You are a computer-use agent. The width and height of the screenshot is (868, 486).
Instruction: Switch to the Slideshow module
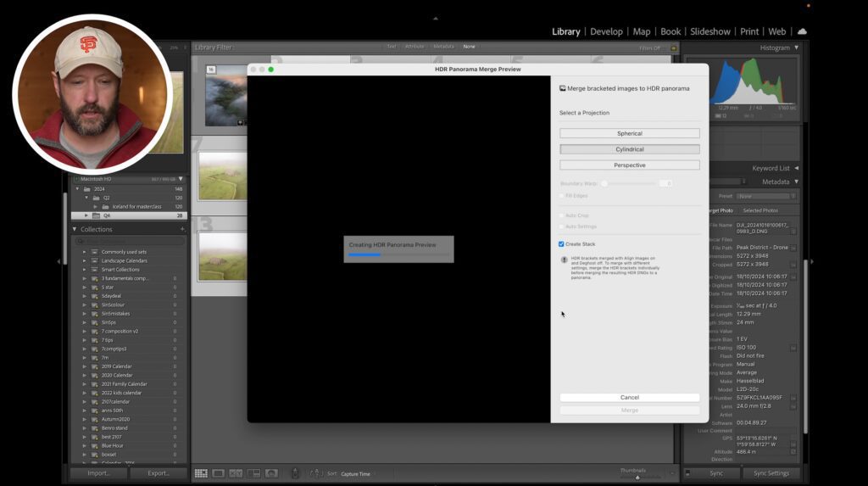(710, 31)
